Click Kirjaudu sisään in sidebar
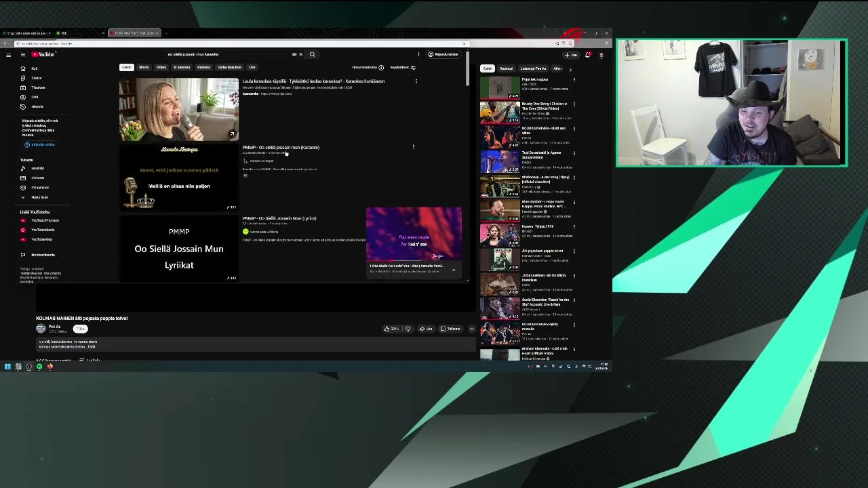868x488 pixels. pos(40,144)
